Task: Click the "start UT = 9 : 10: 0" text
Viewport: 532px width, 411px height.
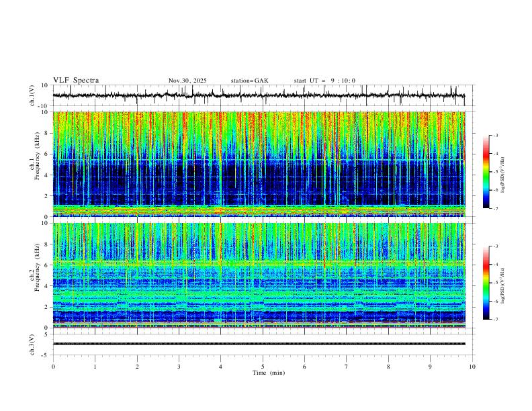Action: (324, 81)
